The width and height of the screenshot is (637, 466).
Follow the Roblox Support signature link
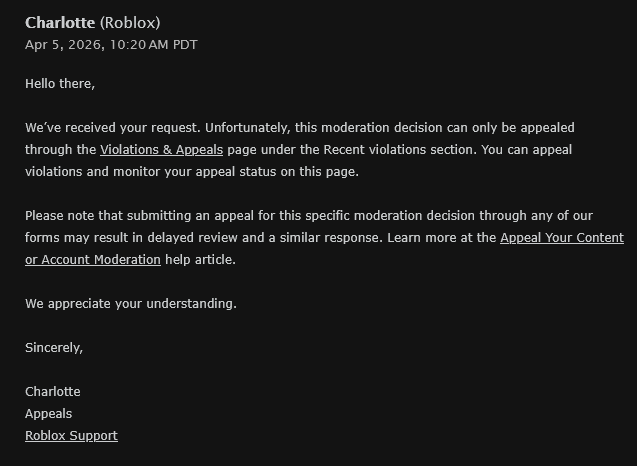[x=71, y=436]
